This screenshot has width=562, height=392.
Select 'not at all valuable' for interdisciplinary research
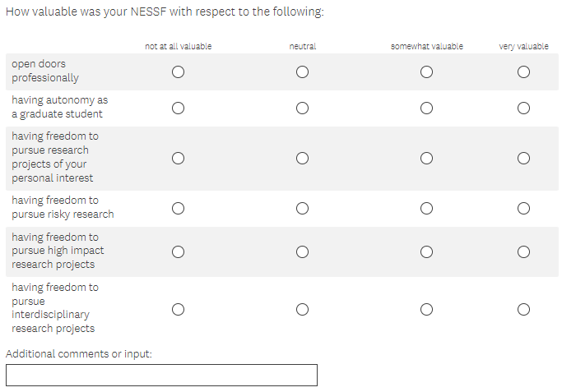coord(178,309)
